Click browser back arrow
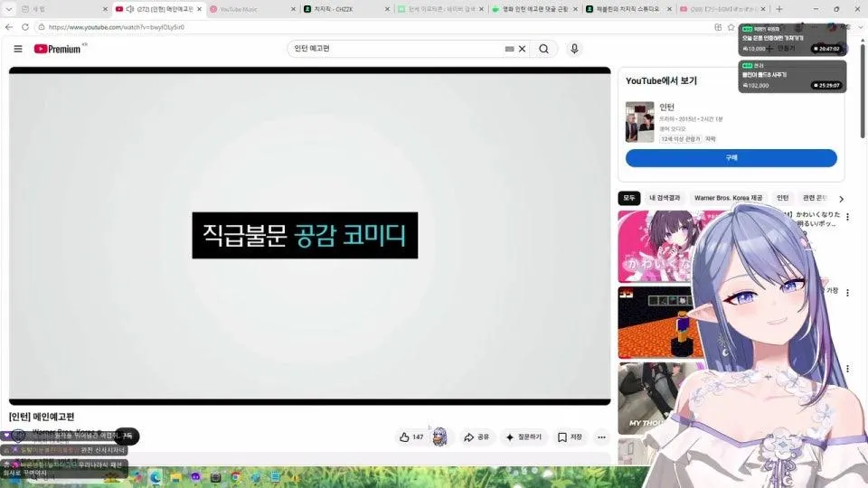The image size is (868, 488). (x=9, y=26)
